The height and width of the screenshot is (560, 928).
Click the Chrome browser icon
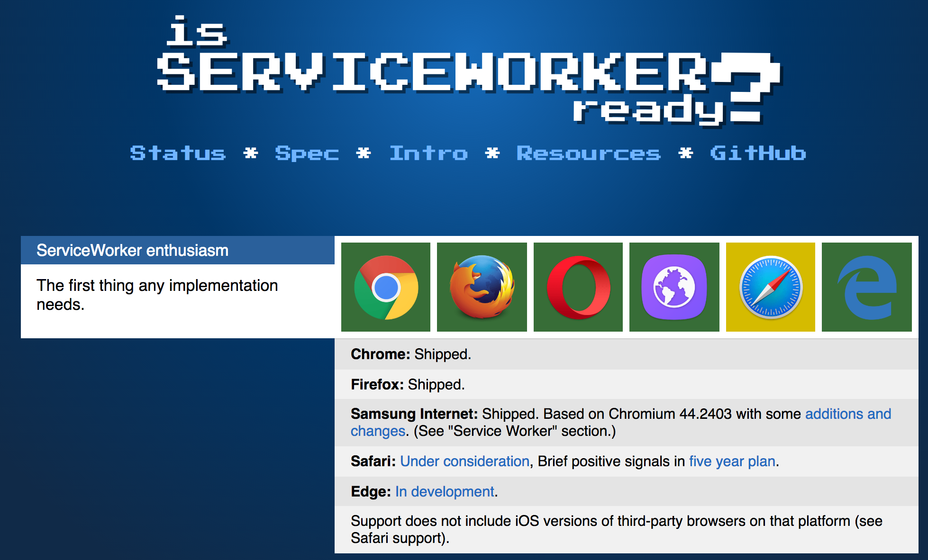point(386,287)
